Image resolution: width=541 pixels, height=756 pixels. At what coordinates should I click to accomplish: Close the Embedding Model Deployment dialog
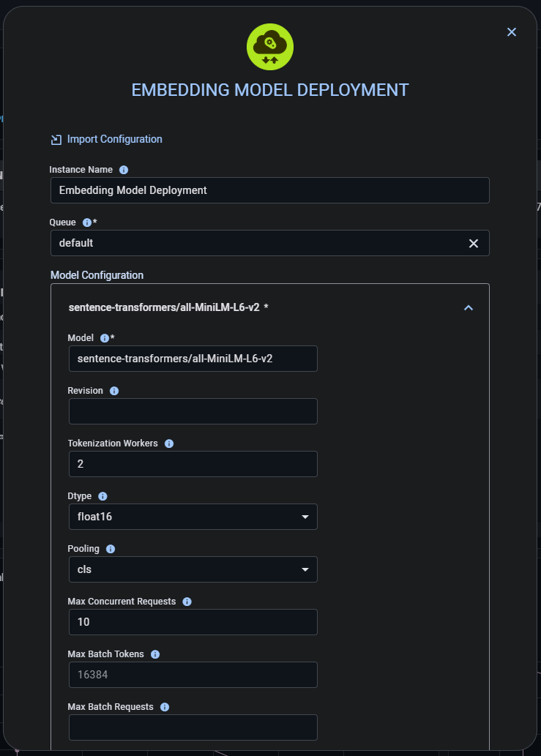point(511,31)
